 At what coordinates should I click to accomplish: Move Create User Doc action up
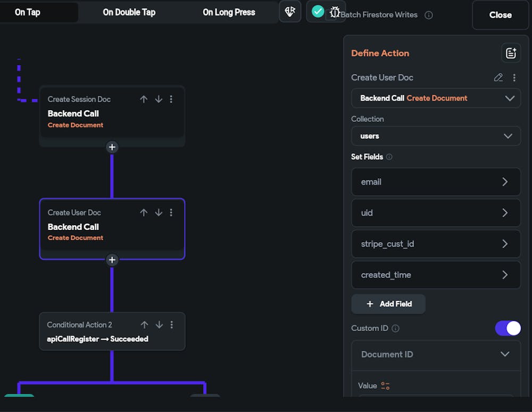144,212
